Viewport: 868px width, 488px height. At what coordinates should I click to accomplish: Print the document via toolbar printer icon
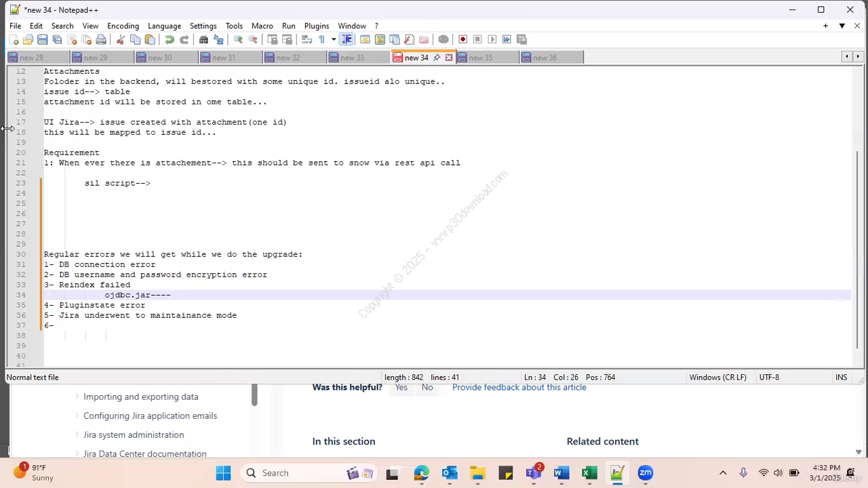tap(101, 39)
